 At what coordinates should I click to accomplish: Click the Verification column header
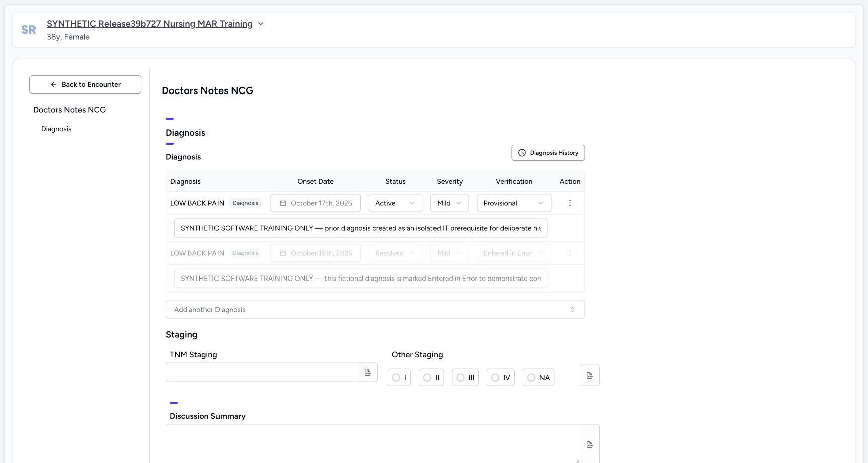pos(514,182)
